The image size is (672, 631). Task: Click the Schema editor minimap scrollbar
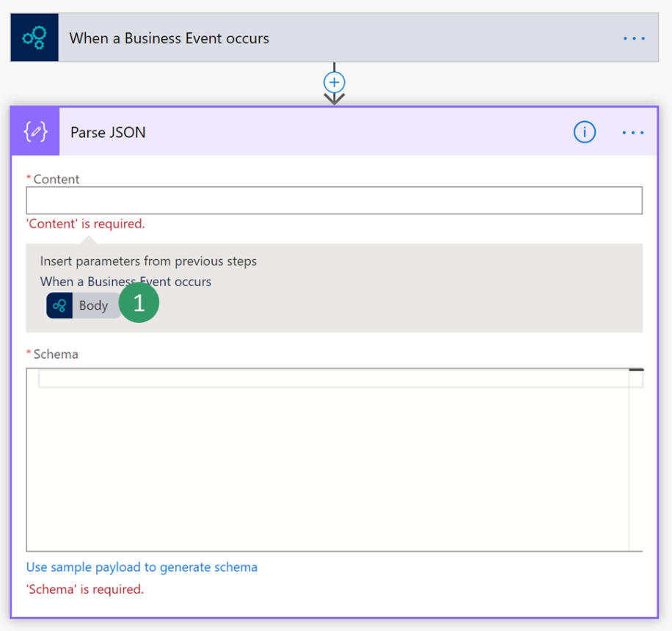(636, 459)
